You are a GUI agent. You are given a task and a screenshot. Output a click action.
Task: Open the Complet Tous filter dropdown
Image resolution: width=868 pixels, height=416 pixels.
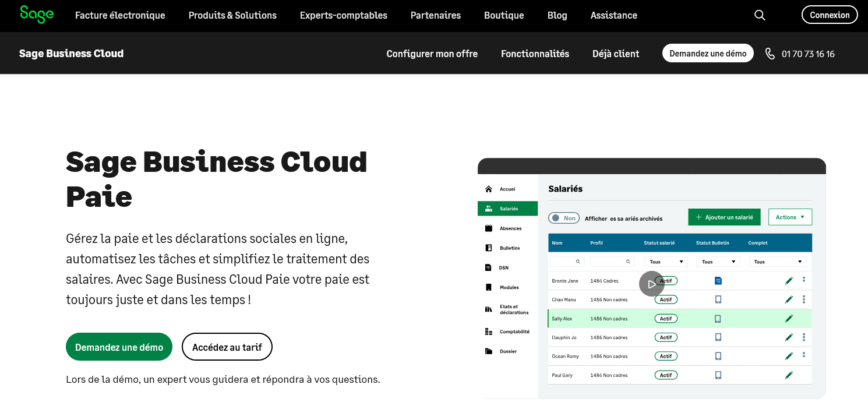[777, 262]
